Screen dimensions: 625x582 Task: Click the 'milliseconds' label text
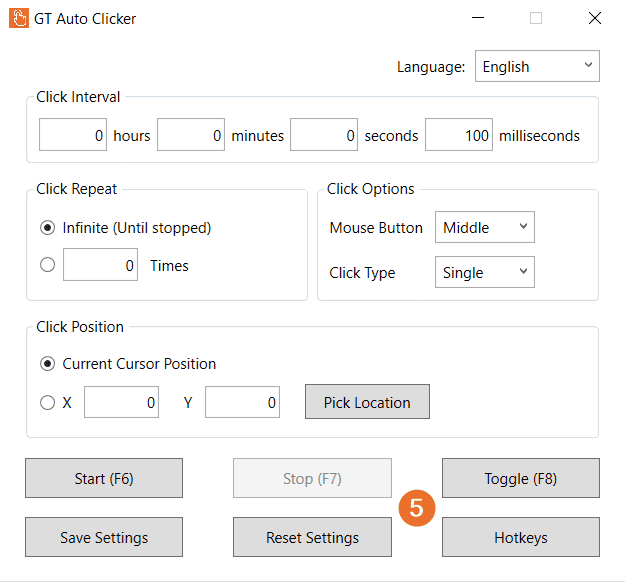[539, 136]
